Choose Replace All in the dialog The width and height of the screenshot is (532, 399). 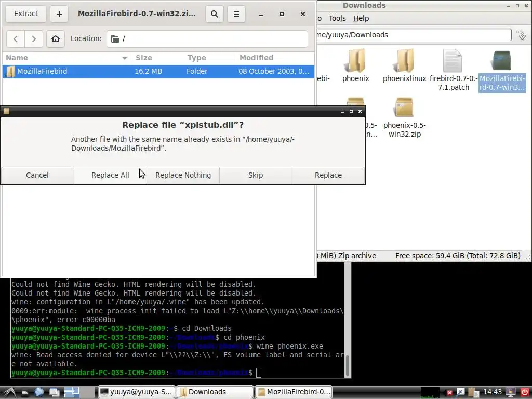tap(110, 175)
